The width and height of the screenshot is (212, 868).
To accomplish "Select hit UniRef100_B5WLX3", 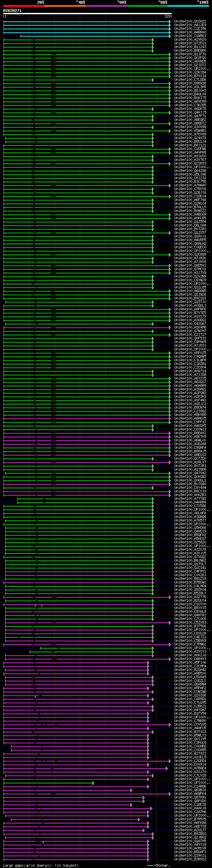I will coord(190,736).
